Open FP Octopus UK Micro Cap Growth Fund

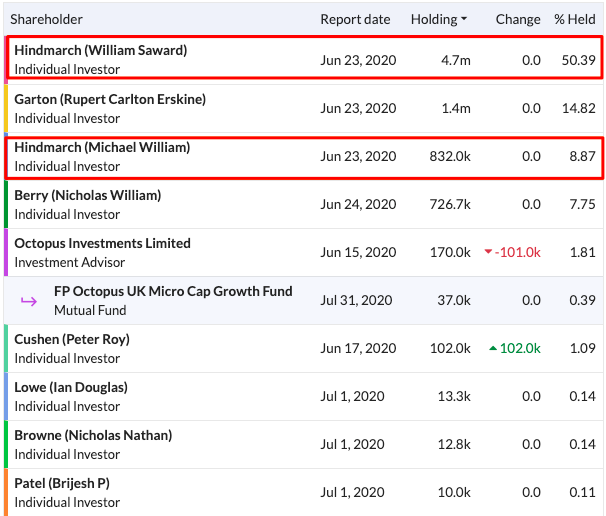[173, 291]
